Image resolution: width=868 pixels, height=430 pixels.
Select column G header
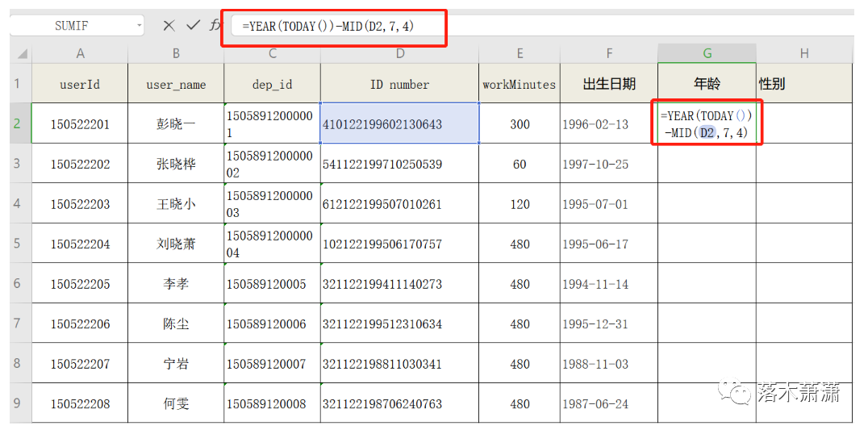pos(707,54)
